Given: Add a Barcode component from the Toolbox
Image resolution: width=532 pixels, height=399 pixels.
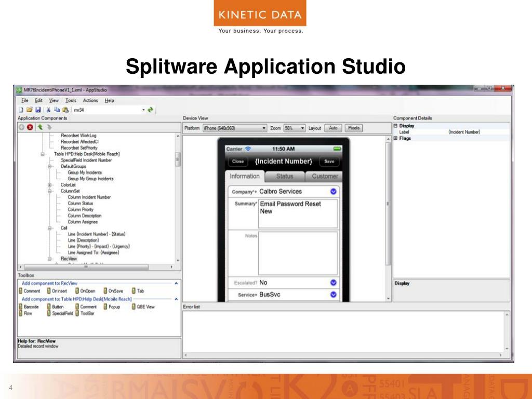Looking at the screenshot, I should click(x=29, y=307).
